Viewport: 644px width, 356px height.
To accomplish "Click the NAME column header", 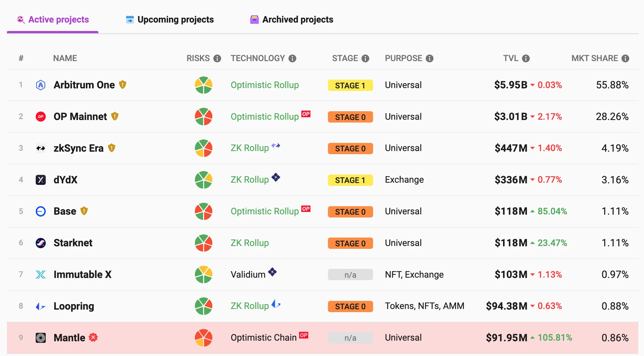I will tap(65, 58).
